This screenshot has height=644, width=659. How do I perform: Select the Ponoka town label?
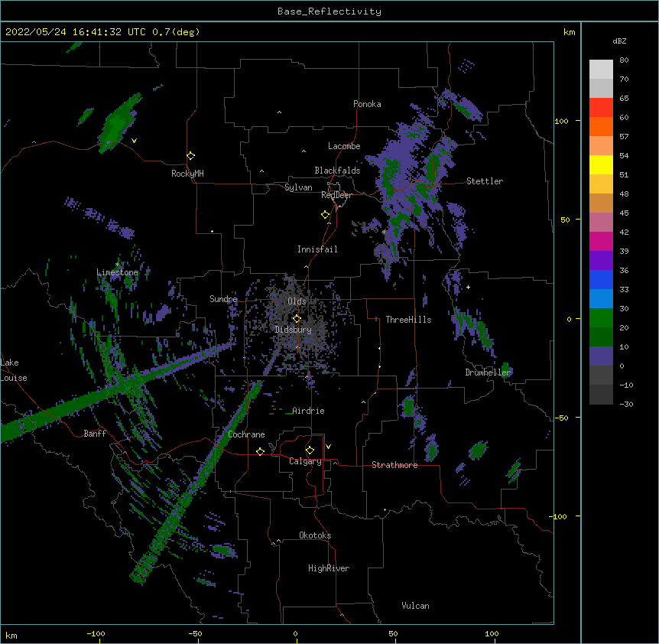click(367, 104)
